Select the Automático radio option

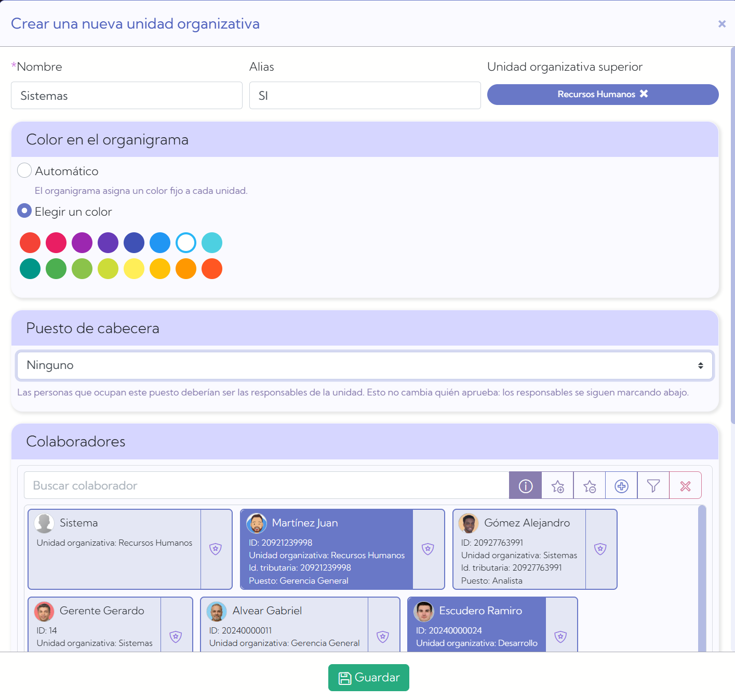pos(24,170)
